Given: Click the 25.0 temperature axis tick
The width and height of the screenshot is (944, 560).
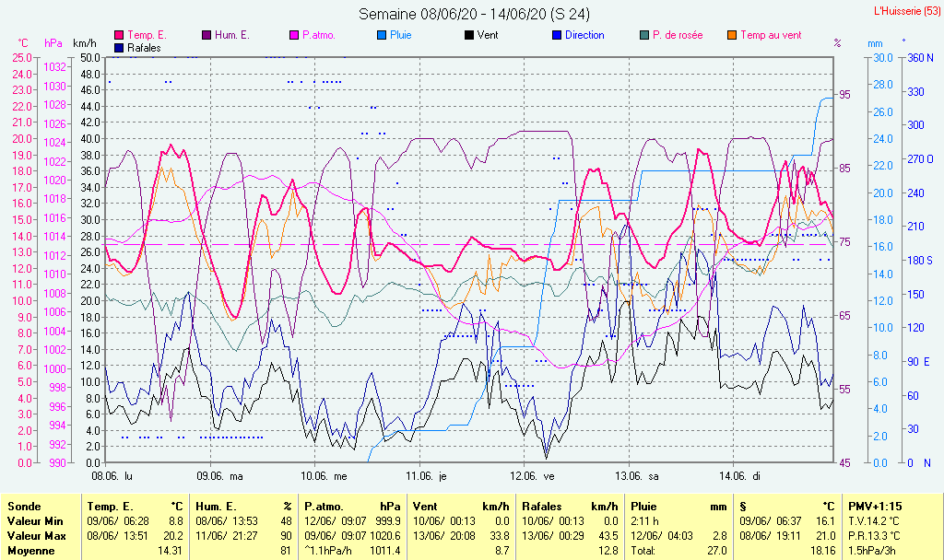Looking at the screenshot, I should pyautogui.click(x=22, y=58).
